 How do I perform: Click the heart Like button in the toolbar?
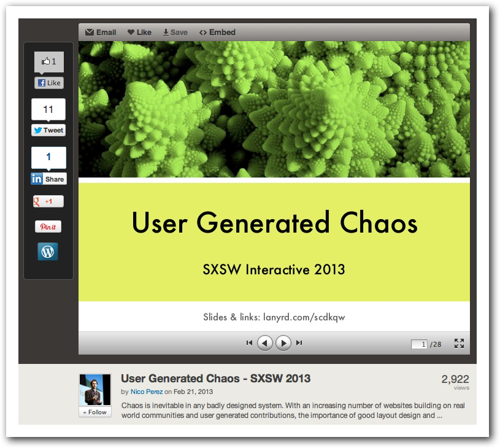139,33
